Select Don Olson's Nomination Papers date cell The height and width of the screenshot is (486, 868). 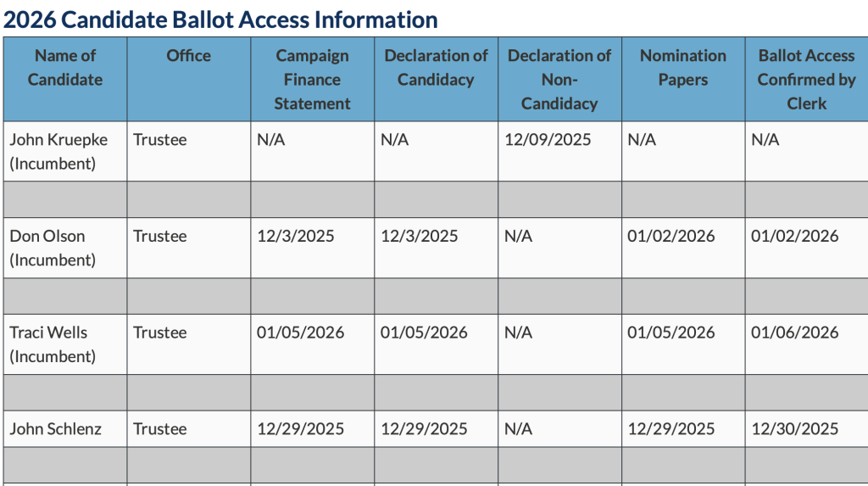(x=671, y=236)
